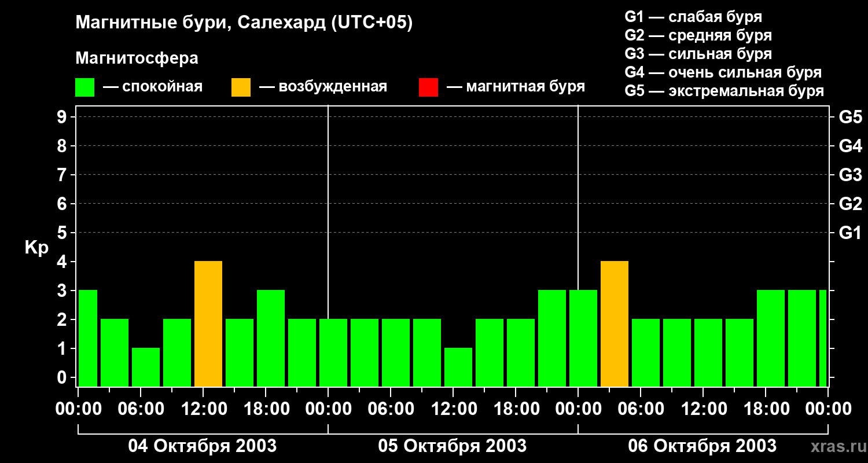Click the '— магнитная буря' legend label
This screenshot has height=463, width=868.
[516, 87]
